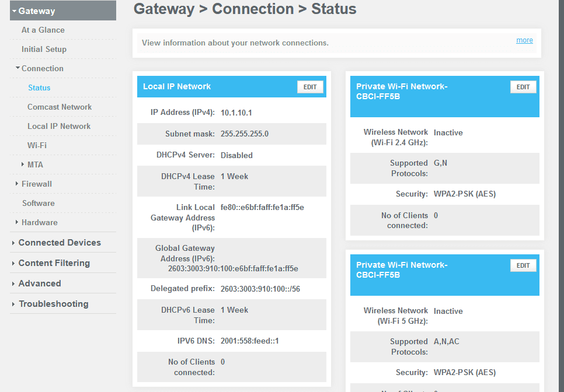This screenshot has height=392, width=564.
Task: Click the 2.4 GHz Security value WPA2-PSK (AES)
Action: point(465,194)
